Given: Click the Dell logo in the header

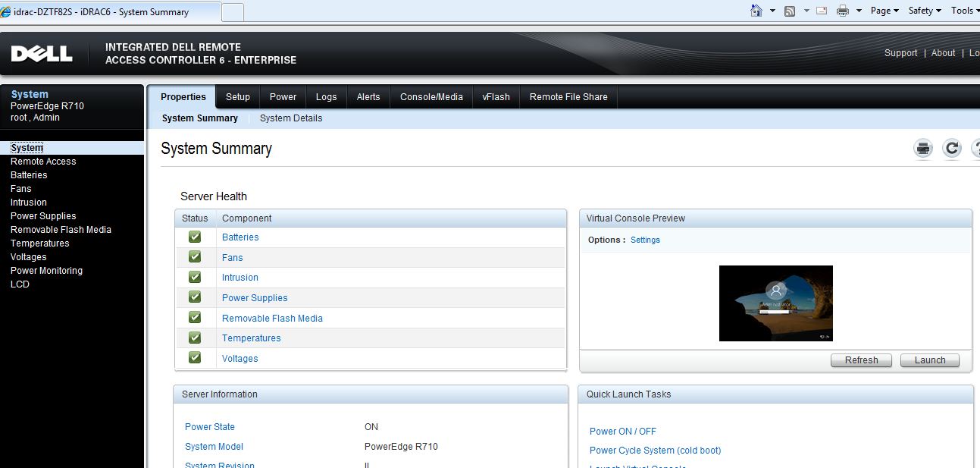Looking at the screenshot, I should point(42,53).
